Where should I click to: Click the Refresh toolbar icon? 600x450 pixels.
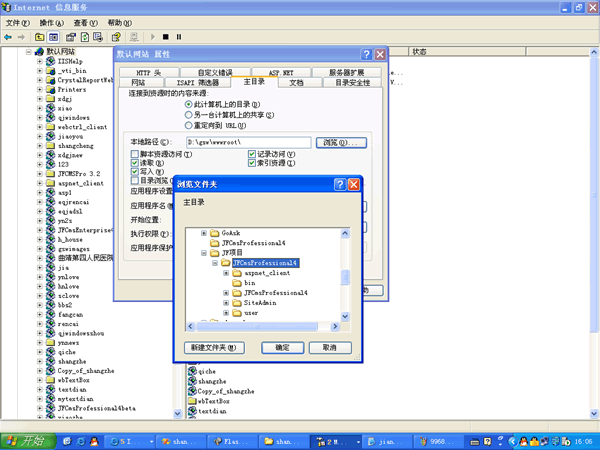click(85, 37)
